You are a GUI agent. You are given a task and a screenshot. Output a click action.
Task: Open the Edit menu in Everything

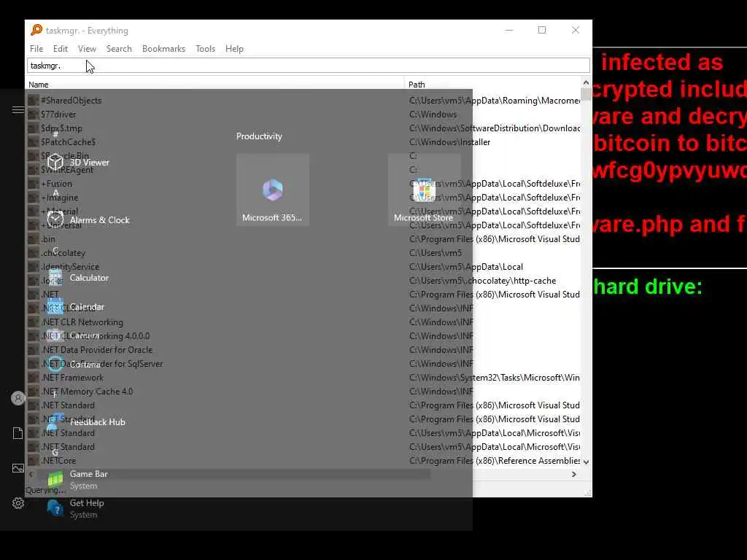pyautogui.click(x=60, y=49)
